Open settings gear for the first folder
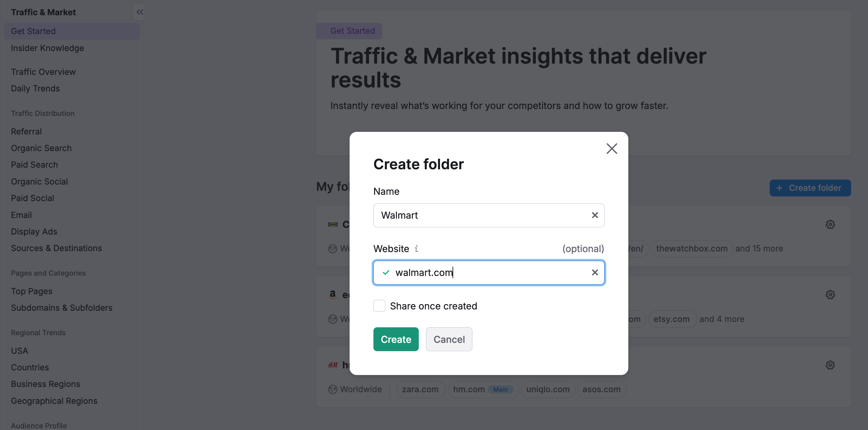 830,224
